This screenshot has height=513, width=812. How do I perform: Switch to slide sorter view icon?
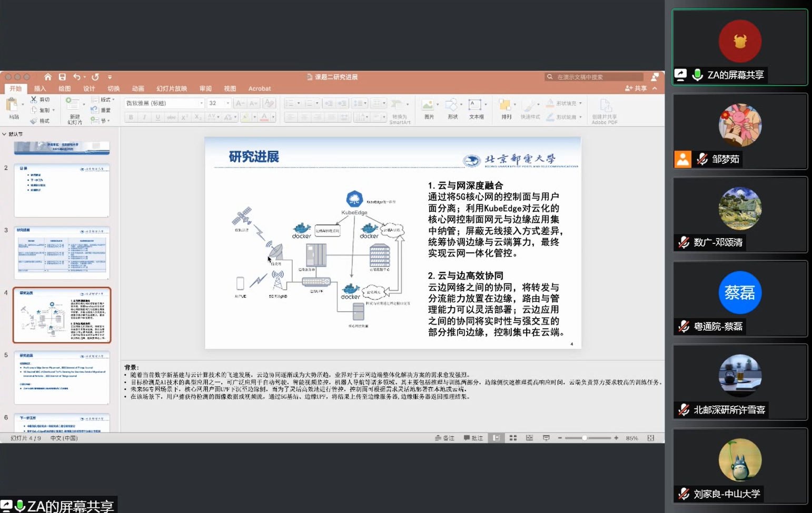point(513,438)
